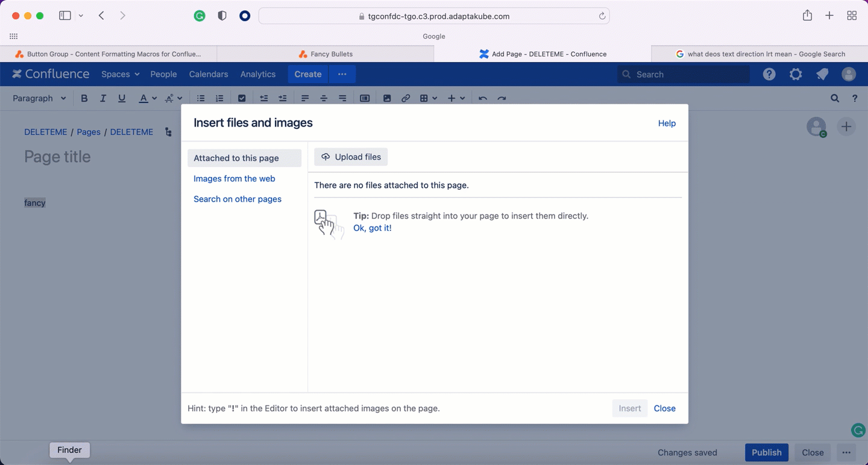Click the page layout icon
This screenshot has width=868, height=465.
click(x=365, y=98)
